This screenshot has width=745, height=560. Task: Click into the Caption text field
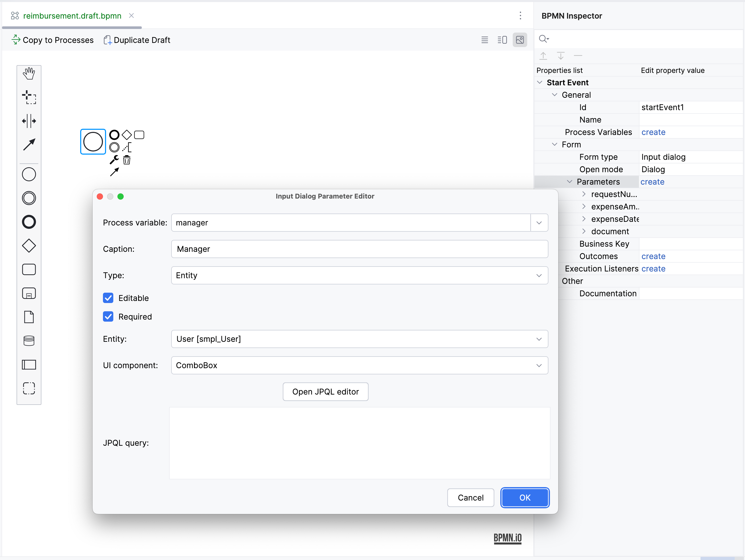(x=359, y=249)
